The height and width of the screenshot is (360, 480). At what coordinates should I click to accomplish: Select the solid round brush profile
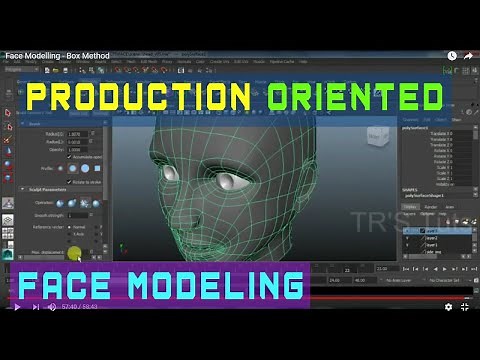point(85,168)
